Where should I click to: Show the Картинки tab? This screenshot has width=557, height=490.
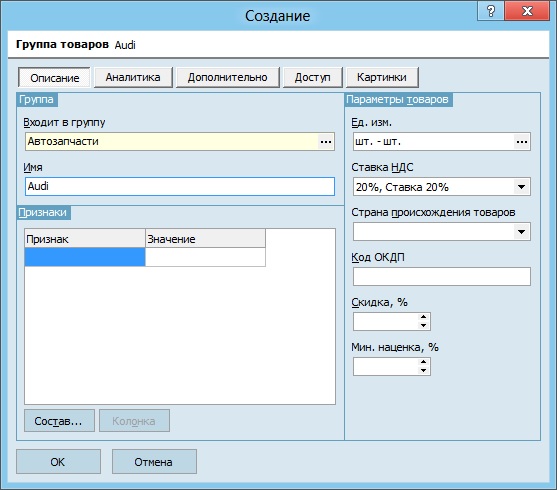pos(382,77)
